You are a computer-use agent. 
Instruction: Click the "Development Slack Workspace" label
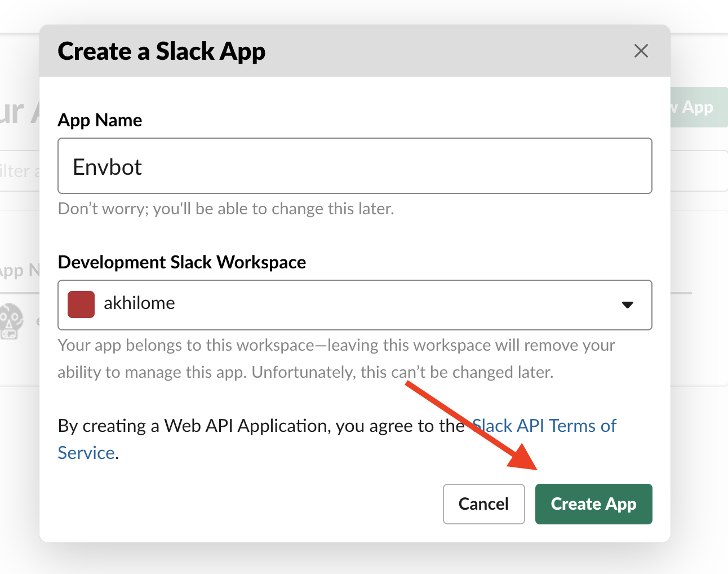(182, 262)
